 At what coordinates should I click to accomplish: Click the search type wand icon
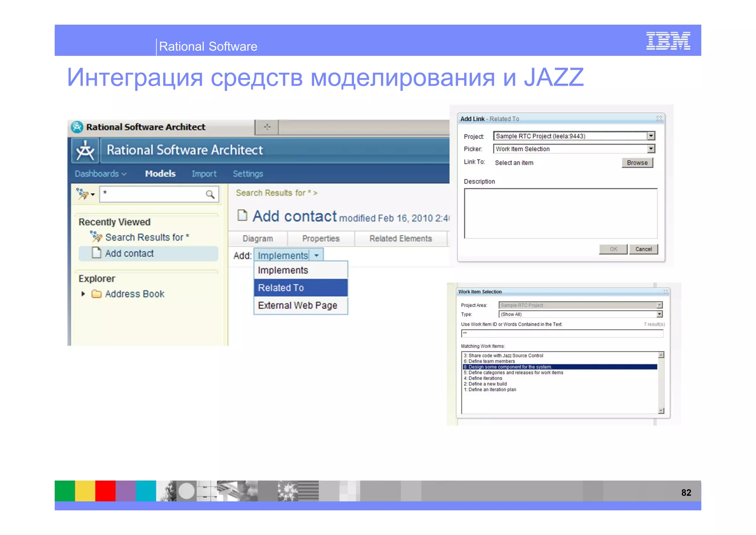(82, 194)
